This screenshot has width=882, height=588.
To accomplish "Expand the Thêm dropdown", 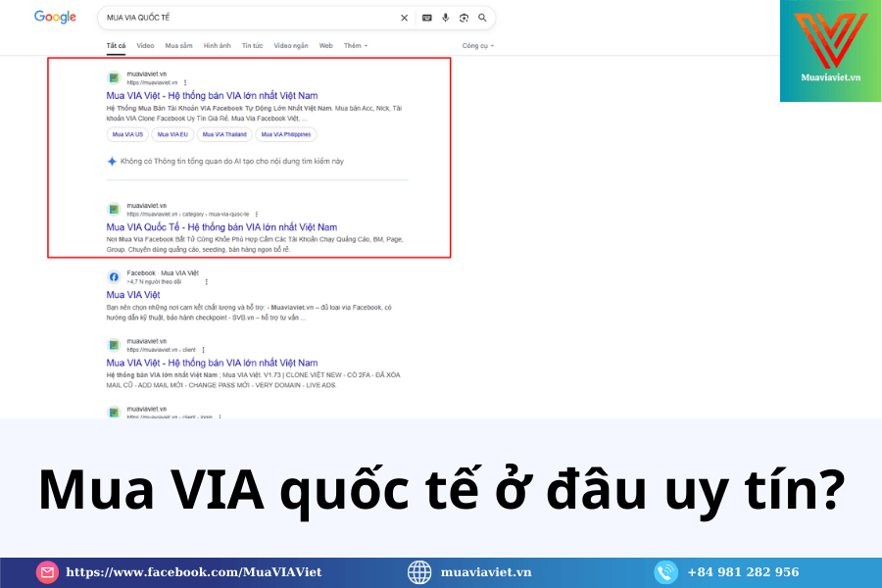I will coord(356,46).
